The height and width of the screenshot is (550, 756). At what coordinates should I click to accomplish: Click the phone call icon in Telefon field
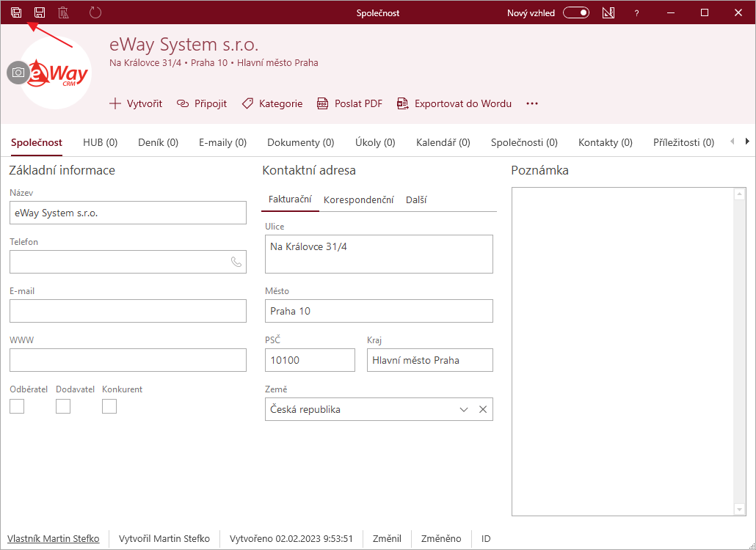(236, 262)
